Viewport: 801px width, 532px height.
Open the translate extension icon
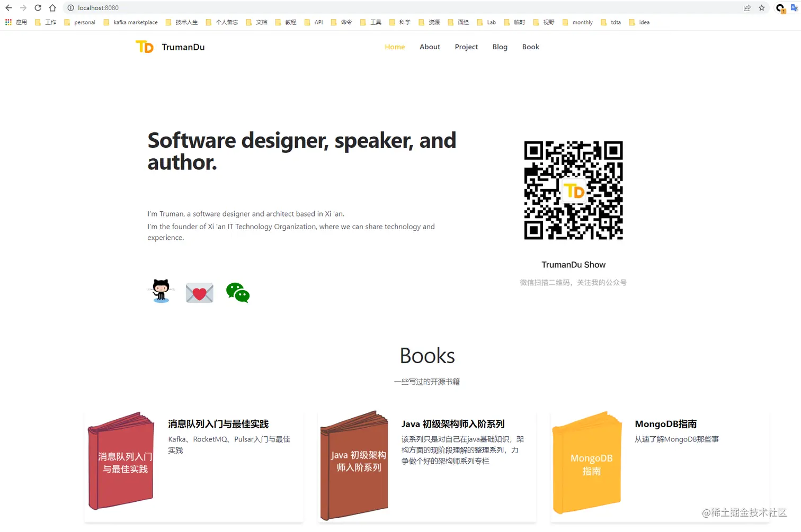(x=795, y=8)
